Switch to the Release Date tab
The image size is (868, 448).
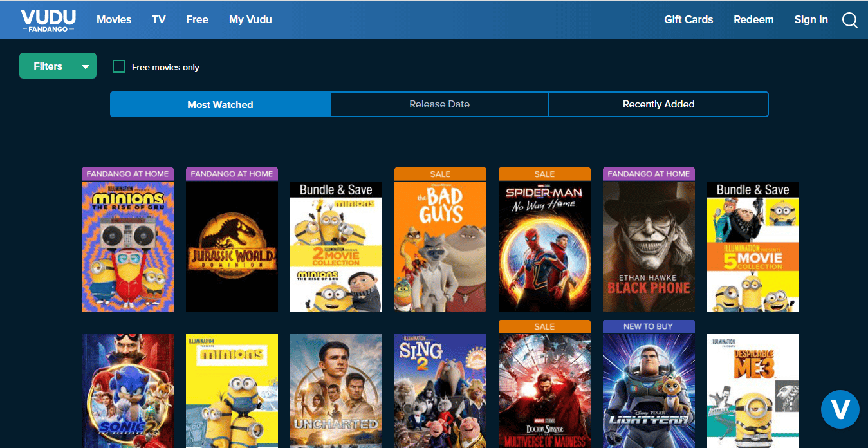(439, 104)
